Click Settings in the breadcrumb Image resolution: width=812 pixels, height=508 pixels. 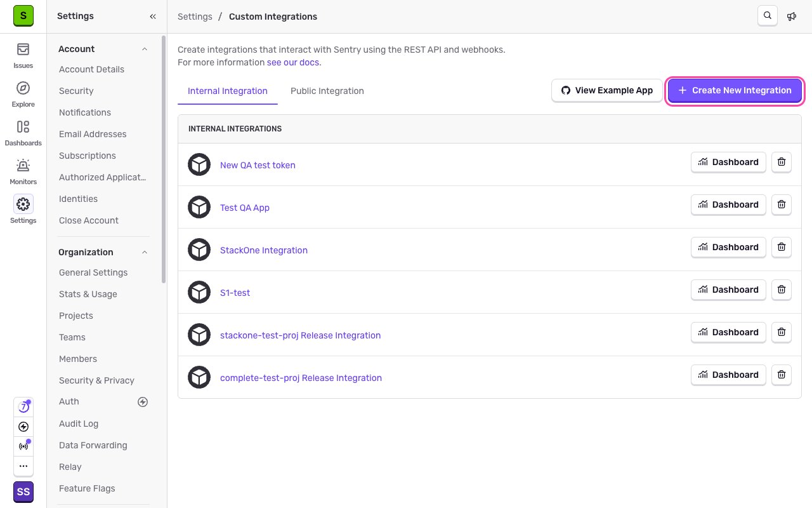click(x=195, y=17)
